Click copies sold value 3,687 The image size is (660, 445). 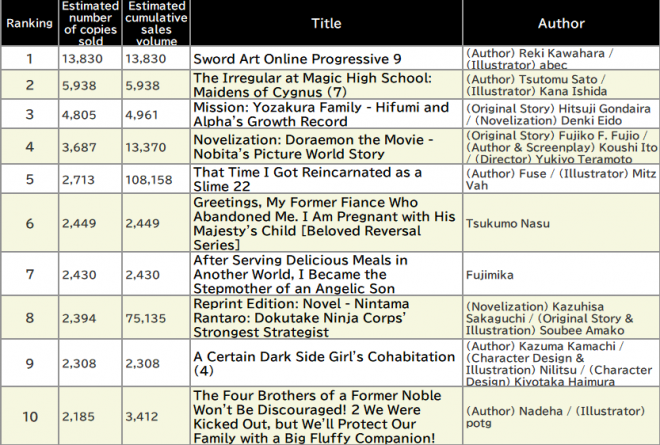[x=79, y=147]
